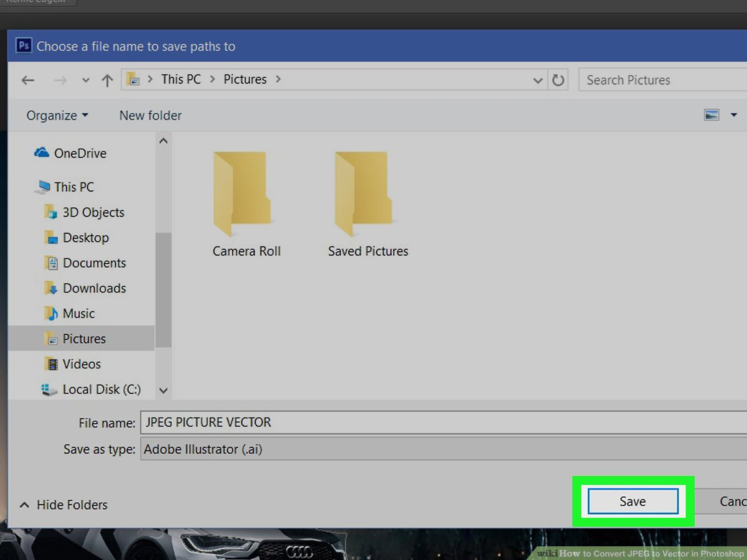Open the address bar history dropdown
The width and height of the screenshot is (747, 560).
pos(538,80)
